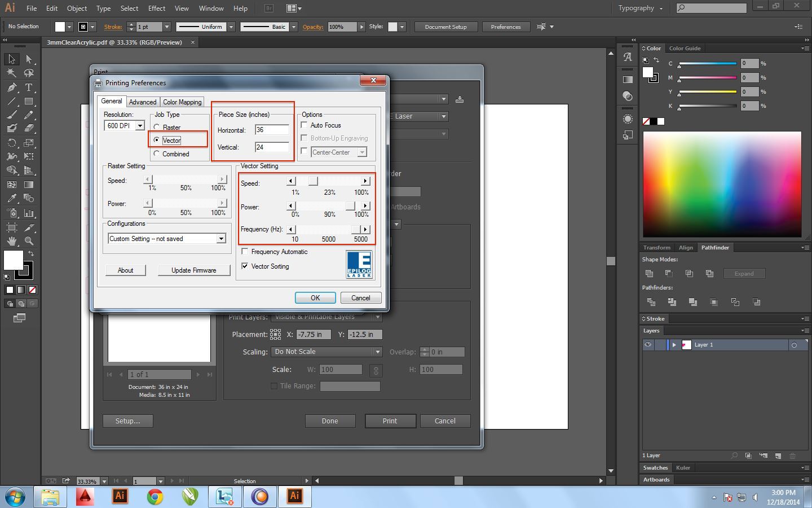Enable Frequency Automatic

coord(245,252)
